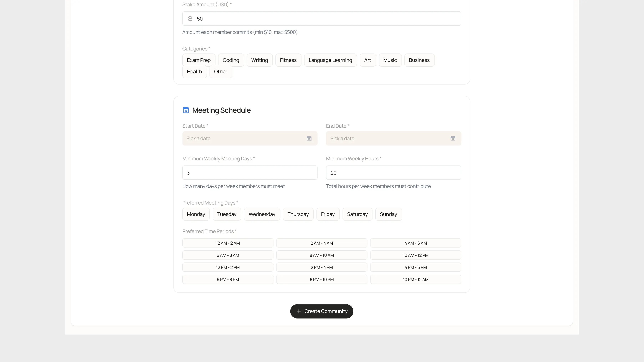This screenshot has width=644, height=362.
Task: Enable Wednesday as preferred meeting day
Action: tap(262, 214)
